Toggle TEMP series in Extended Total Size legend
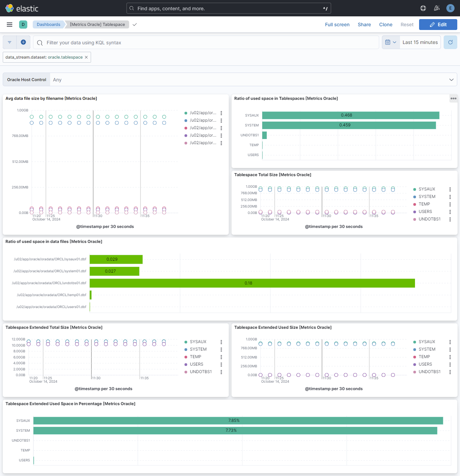 click(x=195, y=357)
